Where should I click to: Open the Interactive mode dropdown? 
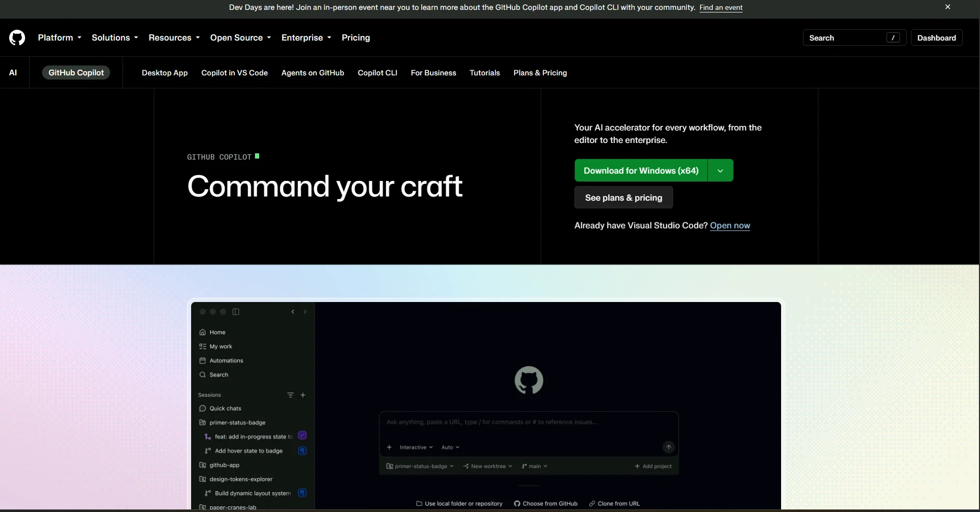[x=416, y=447]
